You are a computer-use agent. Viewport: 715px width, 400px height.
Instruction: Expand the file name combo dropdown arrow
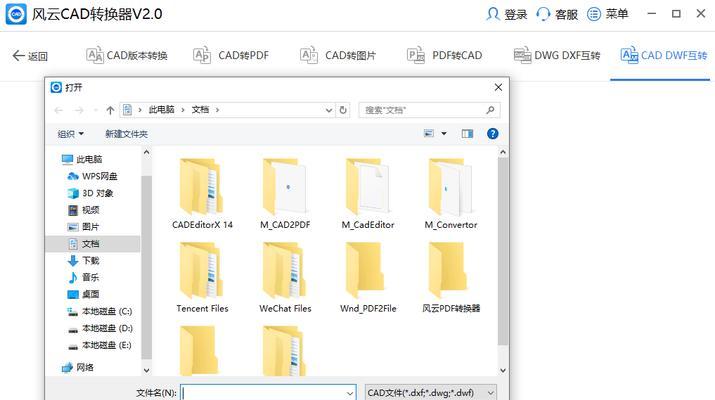click(350, 393)
